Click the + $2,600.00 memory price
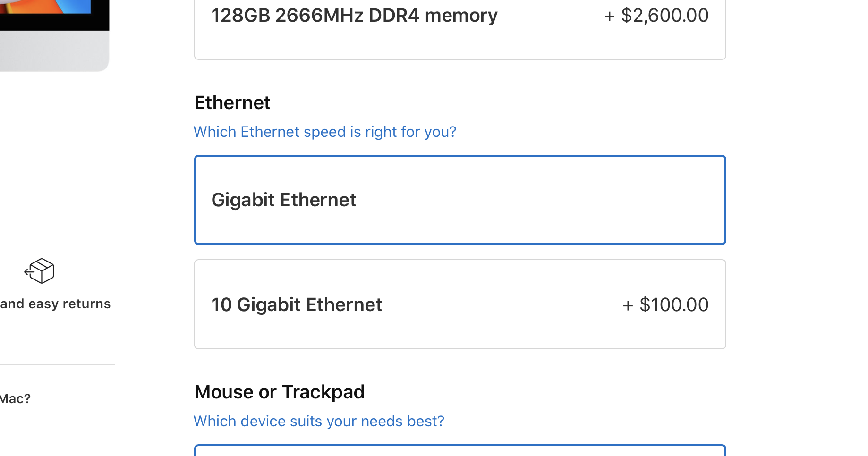Screen dimensions: 868x456 (x=656, y=16)
